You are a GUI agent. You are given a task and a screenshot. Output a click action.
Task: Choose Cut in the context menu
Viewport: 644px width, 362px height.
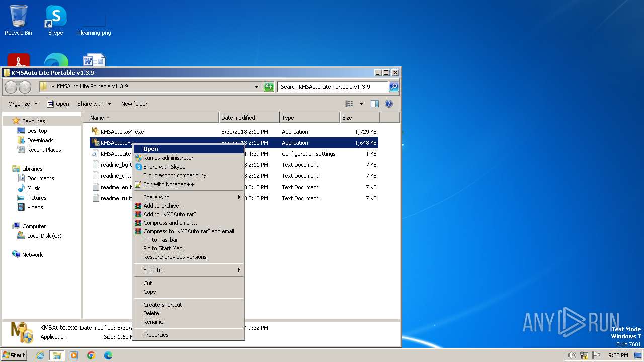(188, 283)
